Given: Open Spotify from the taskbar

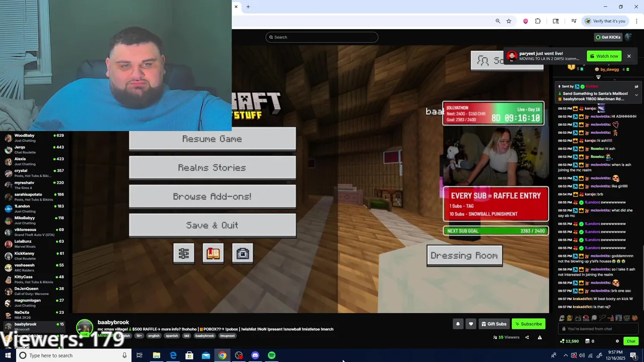Looking at the screenshot, I should (272, 355).
